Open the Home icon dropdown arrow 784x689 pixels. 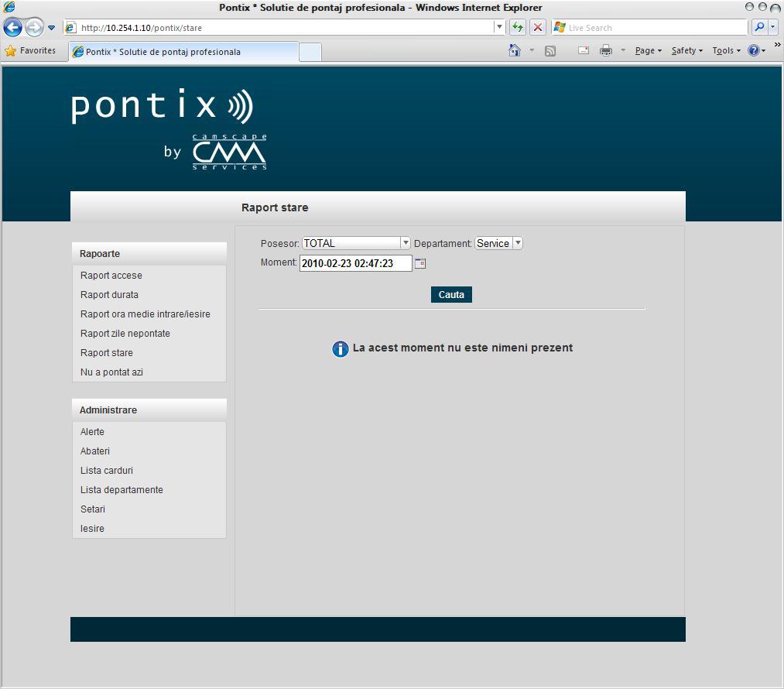click(x=532, y=50)
